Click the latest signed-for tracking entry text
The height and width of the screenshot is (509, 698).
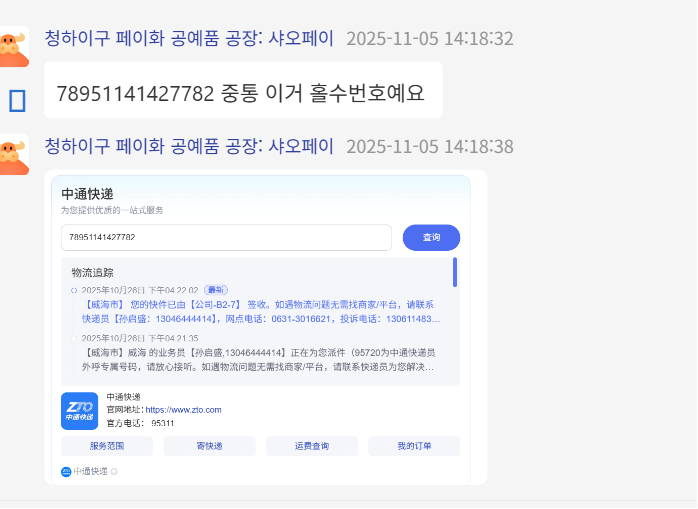260,311
